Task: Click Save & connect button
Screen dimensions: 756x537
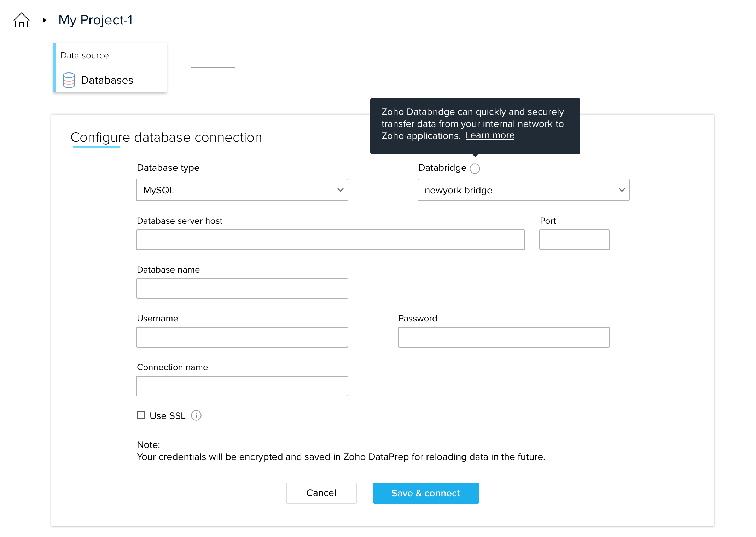Action: pyautogui.click(x=426, y=493)
